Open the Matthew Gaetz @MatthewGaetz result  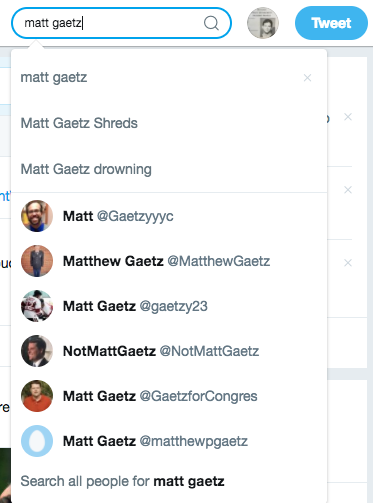[169, 261]
